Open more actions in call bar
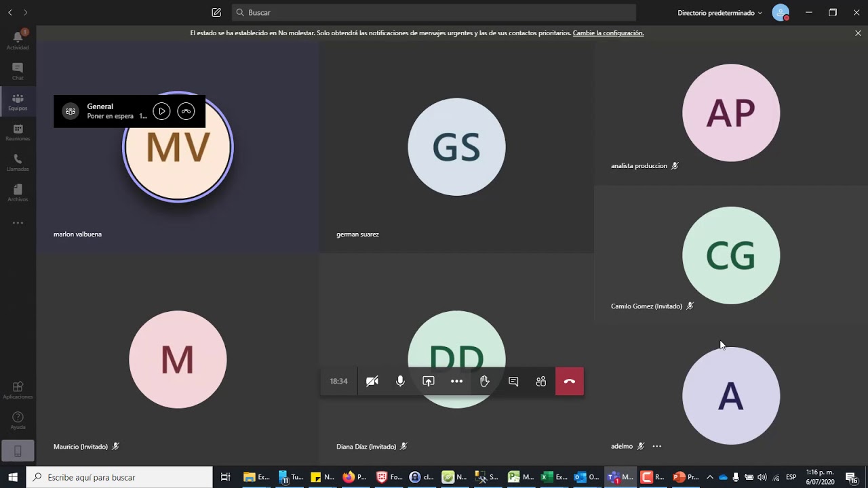The height and width of the screenshot is (488, 868). point(456,381)
